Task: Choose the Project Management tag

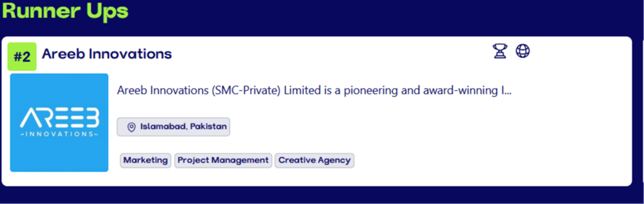Action: [x=223, y=160]
